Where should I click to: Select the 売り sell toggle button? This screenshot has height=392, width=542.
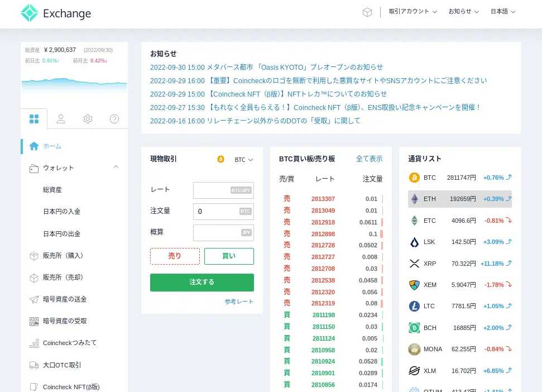(x=175, y=256)
